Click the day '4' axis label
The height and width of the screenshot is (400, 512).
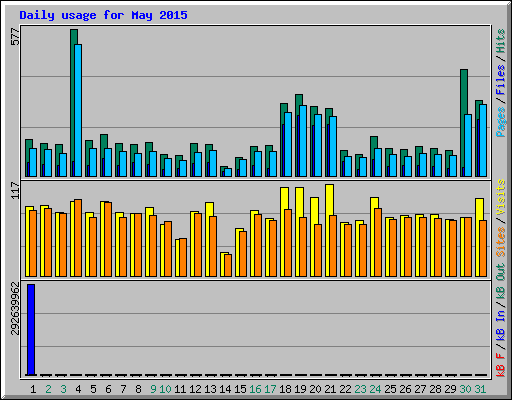[78, 389]
